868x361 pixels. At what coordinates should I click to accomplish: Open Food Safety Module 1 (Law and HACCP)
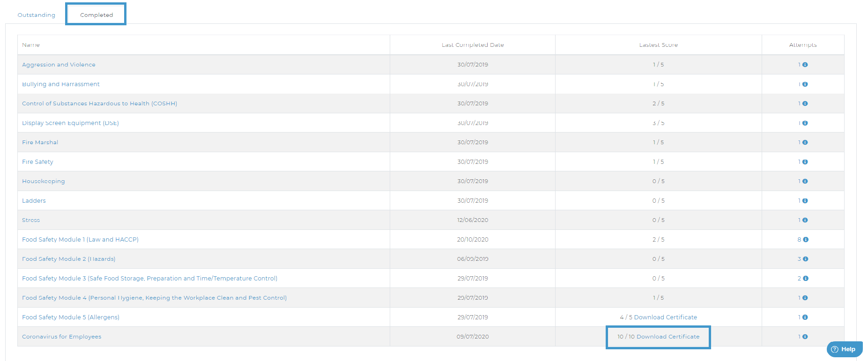point(80,239)
